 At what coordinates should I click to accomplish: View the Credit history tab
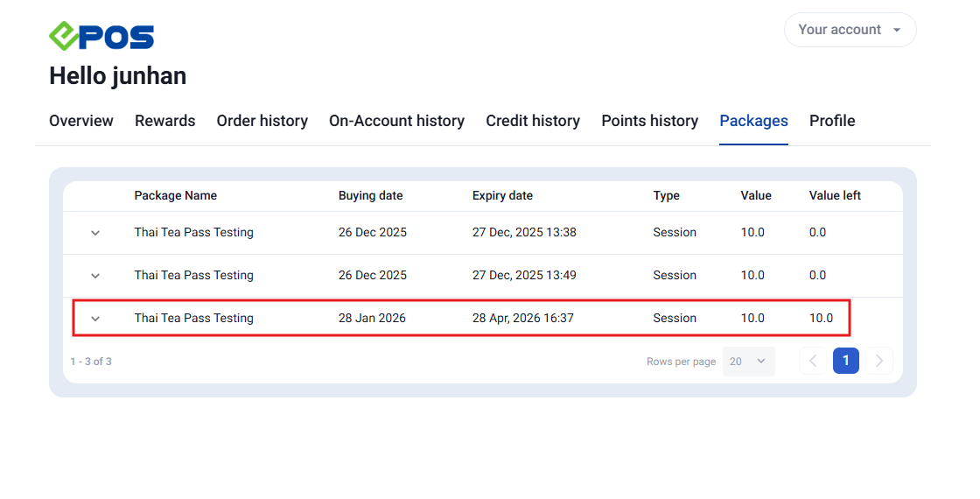pos(533,121)
